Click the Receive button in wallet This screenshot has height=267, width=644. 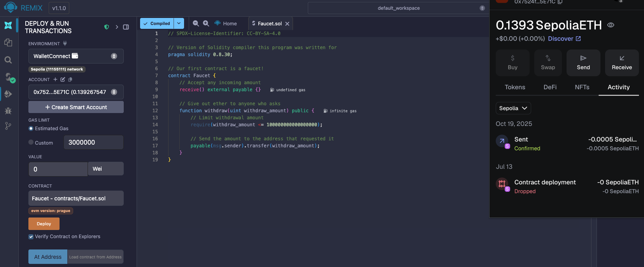(x=622, y=62)
